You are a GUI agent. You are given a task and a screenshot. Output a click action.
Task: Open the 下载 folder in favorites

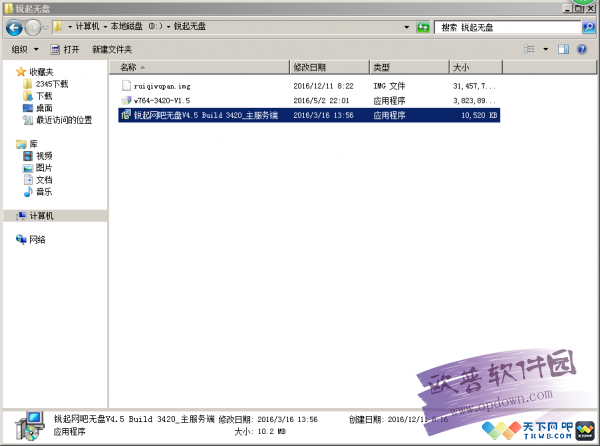pyautogui.click(x=44, y=96)
